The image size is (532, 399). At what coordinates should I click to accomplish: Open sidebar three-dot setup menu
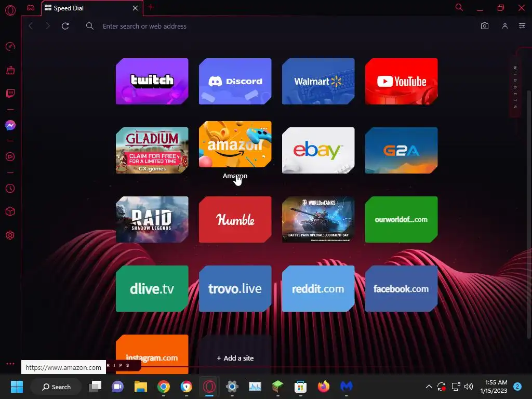pos(10,364)
